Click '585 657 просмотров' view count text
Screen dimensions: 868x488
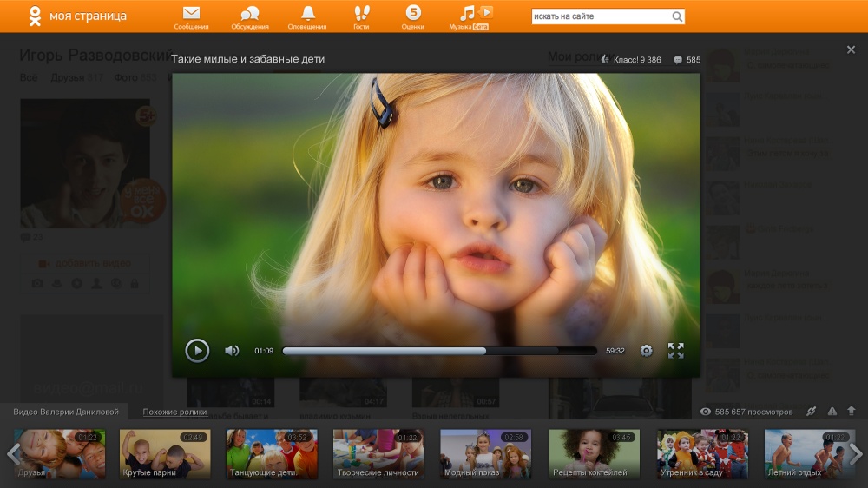(753, 412)
